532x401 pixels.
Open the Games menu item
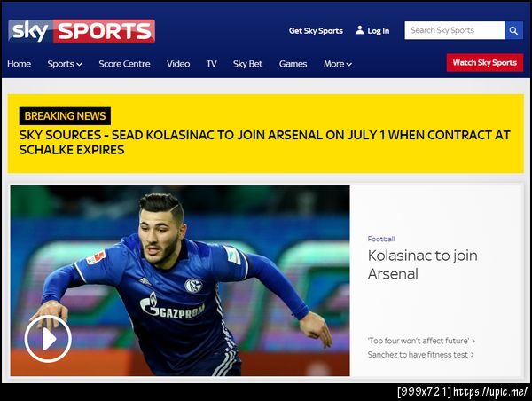click(x=293, y=64)
